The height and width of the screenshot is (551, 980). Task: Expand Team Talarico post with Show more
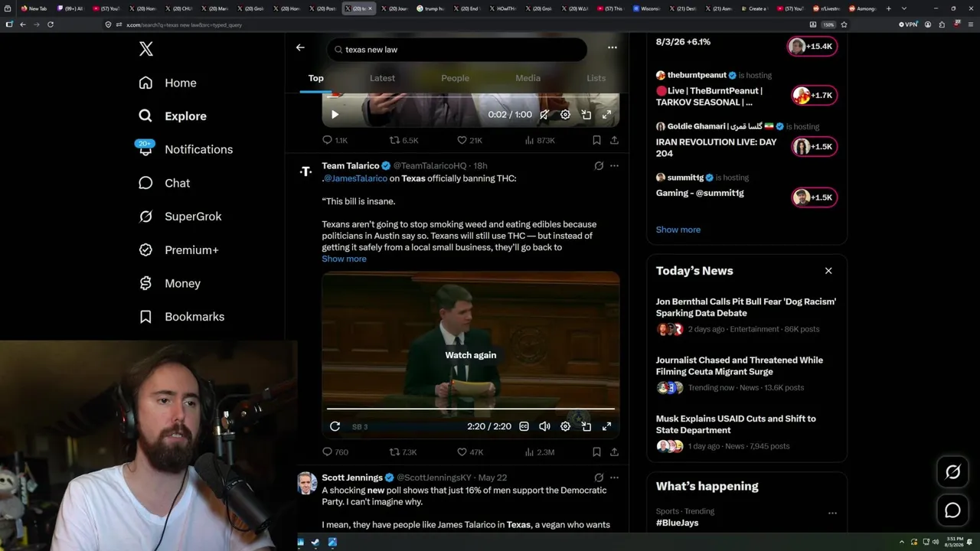click(344, 259)
